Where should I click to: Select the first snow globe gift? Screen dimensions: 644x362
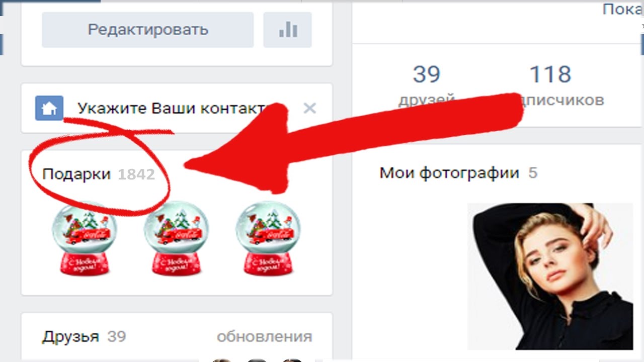coord(84,239)
